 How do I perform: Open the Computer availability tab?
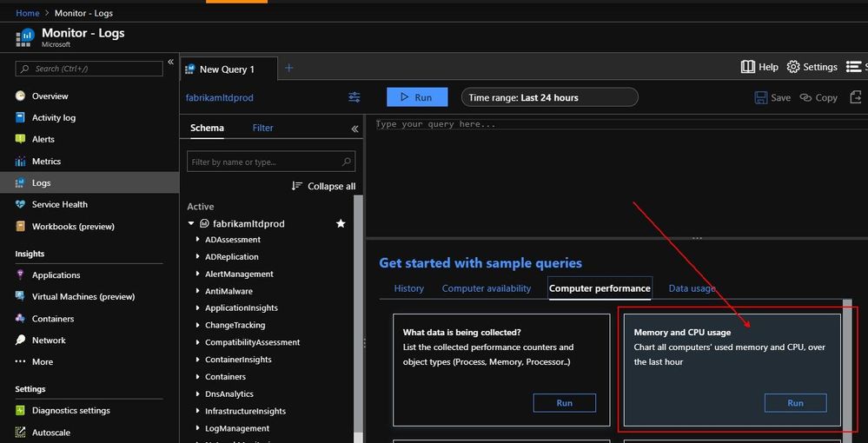coord(486,288)
